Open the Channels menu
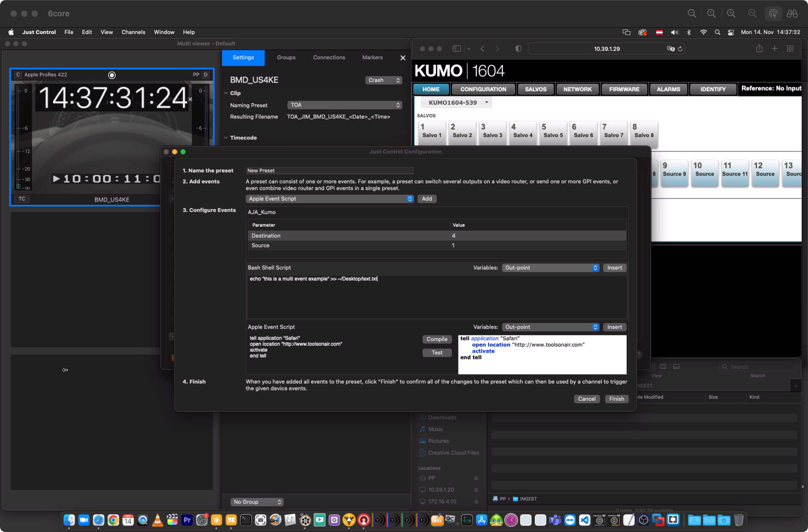Viewport: 808px width, 532px height. pyautogui.click(x=133, y=32)
